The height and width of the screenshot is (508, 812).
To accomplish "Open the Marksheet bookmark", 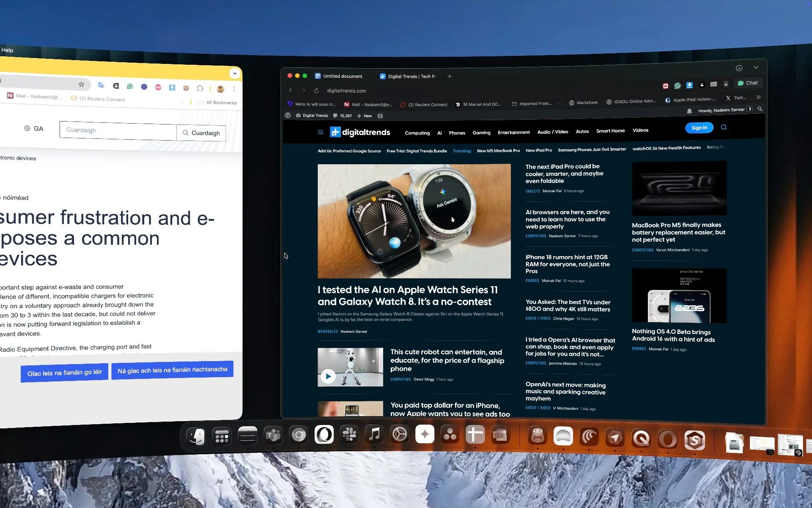I will (x=583, y=102).
